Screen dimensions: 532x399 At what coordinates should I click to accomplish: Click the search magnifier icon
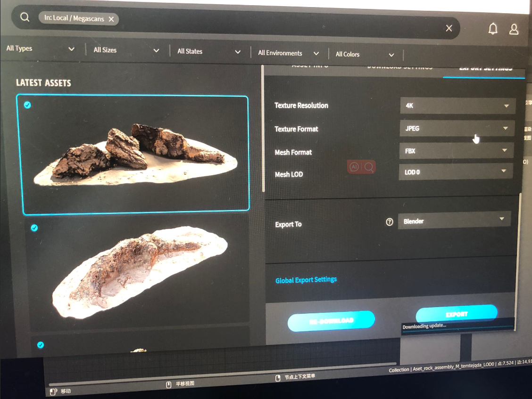click(x=25, y=16)
